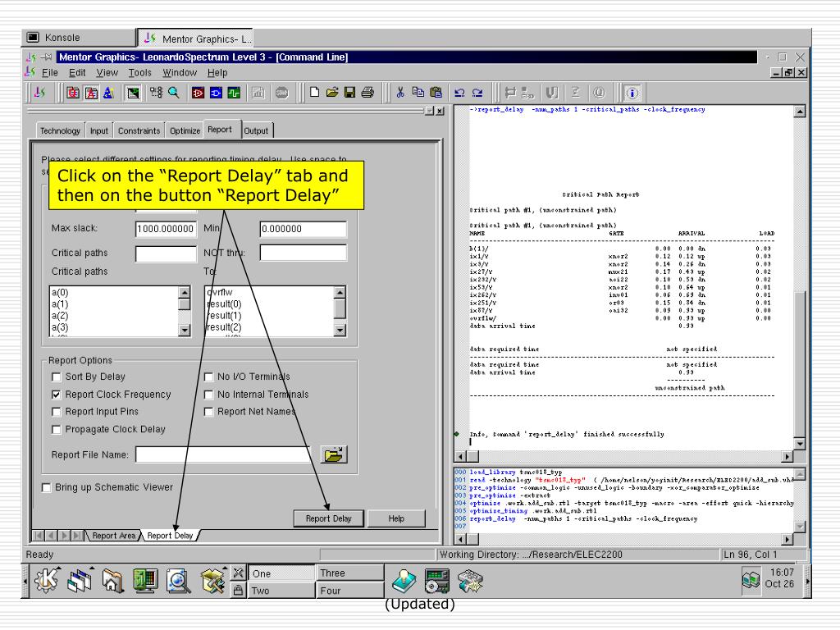
Task: Click the green waveform toolbar icon
Action: pyautogui.click(x=234, y=93)
